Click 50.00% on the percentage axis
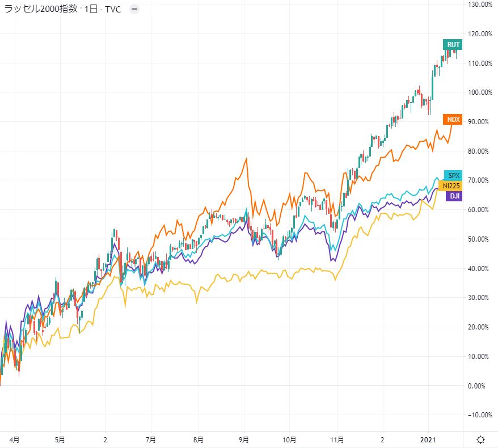The width and height of the screenshot is (498, 448). click(x=480, y=239)
